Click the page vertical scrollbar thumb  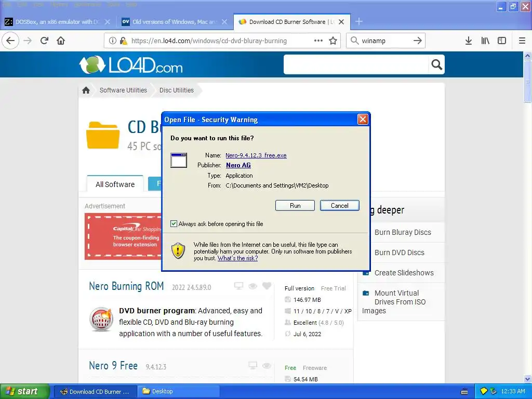click(x=527, y=82)
